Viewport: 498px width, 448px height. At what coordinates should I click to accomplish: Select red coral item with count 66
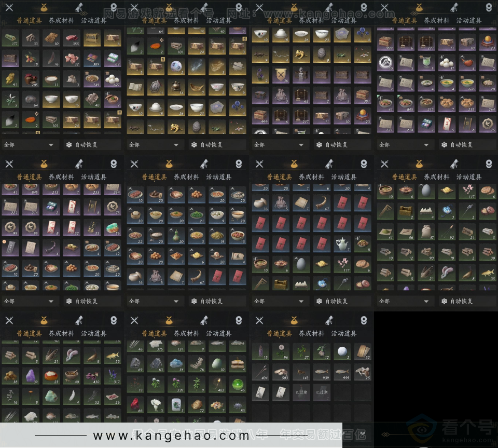click(135, 405)
